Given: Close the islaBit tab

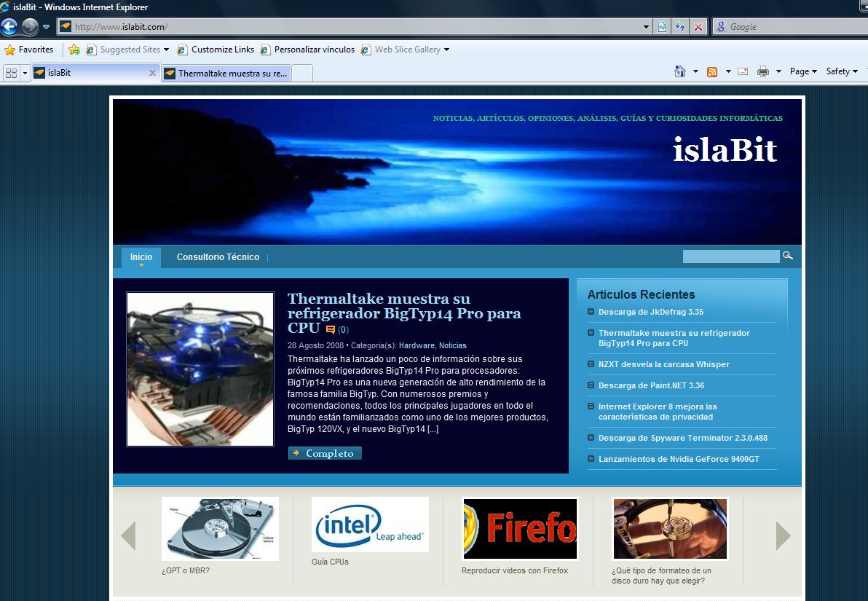Looking at the screenshot, I should tap(153, 73).
